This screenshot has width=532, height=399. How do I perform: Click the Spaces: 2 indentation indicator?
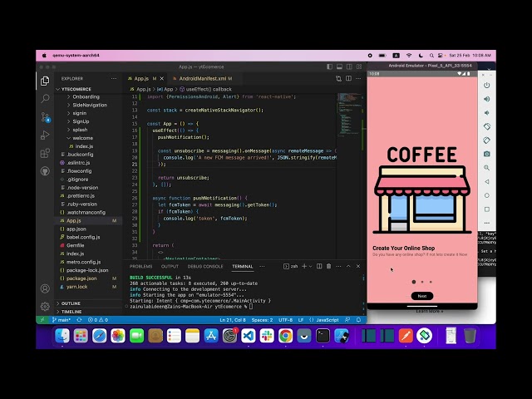click(262, 319)
